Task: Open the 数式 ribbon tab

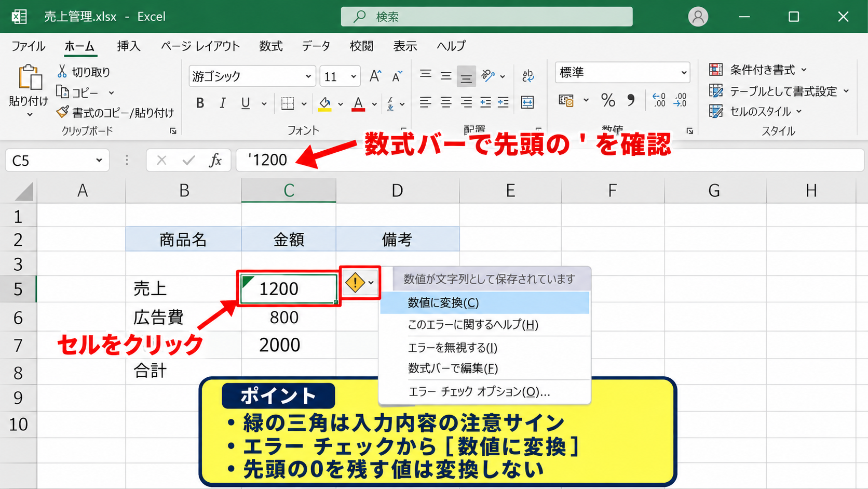Action: (x=270, y=46)
